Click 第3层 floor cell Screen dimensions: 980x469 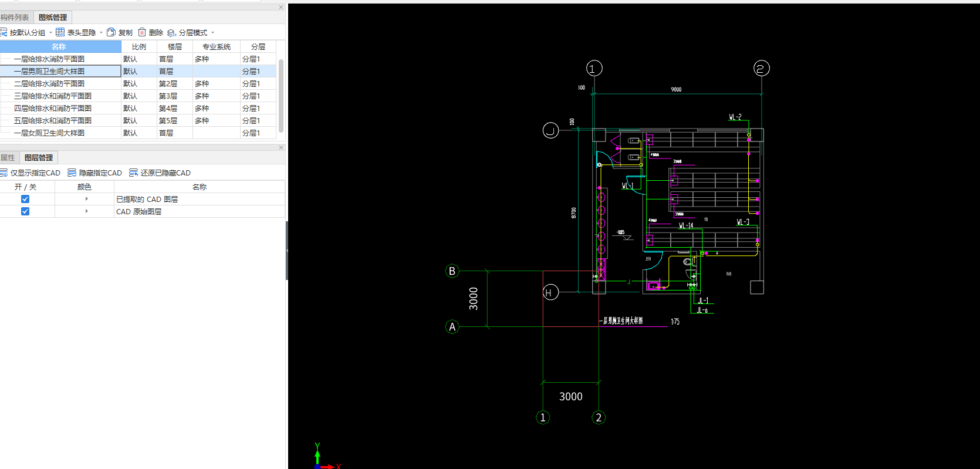175,96
